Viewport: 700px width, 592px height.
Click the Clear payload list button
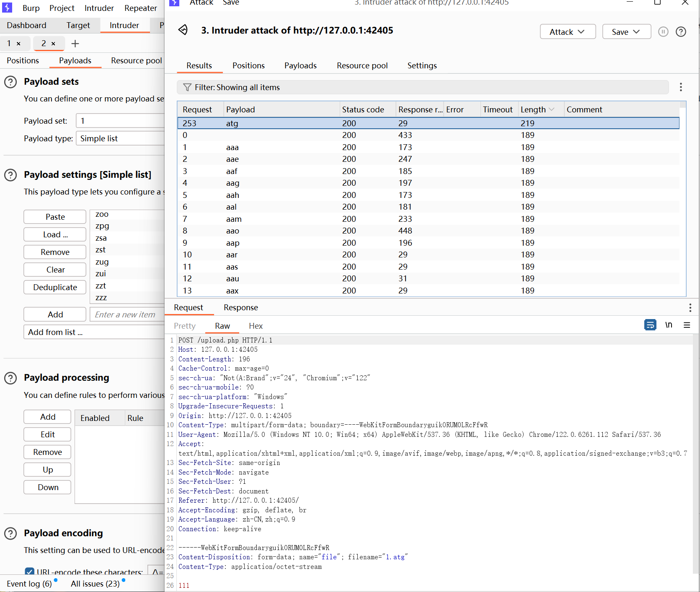click(55, 270)
